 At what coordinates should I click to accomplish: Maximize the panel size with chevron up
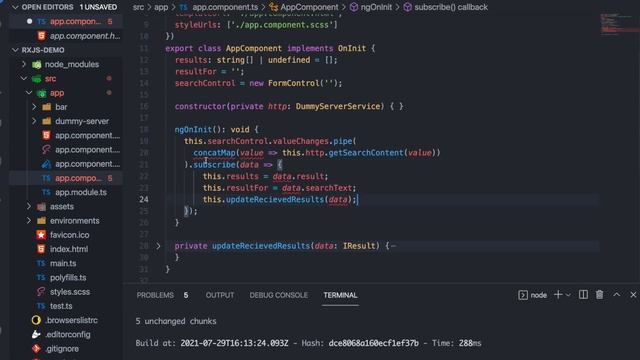click(616, 295)
